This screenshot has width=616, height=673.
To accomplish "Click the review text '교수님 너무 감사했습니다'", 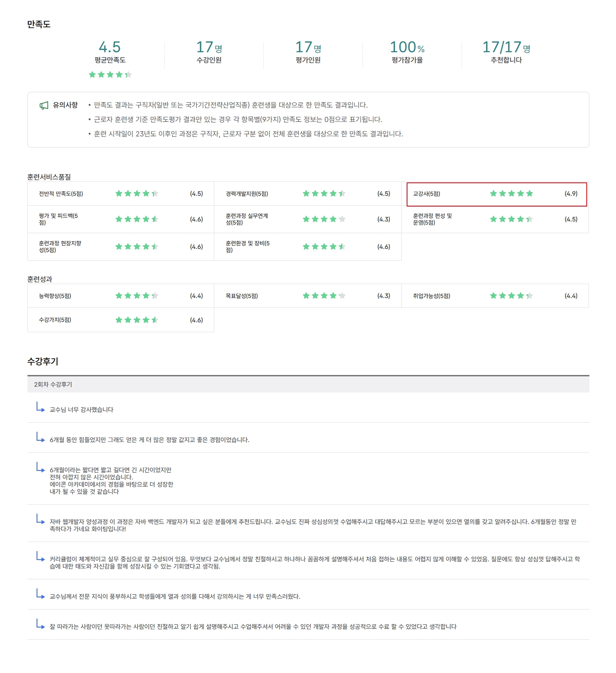I will pyautogui.click(x=82, y=410).
